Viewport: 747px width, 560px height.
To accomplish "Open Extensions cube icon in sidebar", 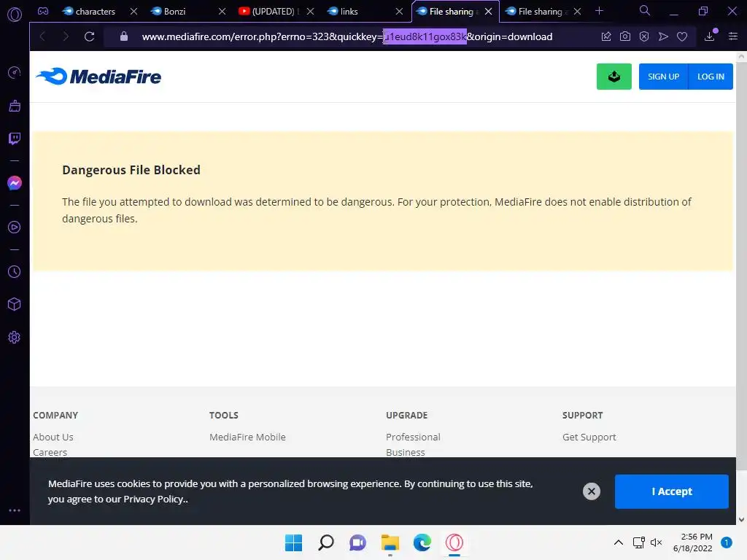I will (x=15, y=304).
